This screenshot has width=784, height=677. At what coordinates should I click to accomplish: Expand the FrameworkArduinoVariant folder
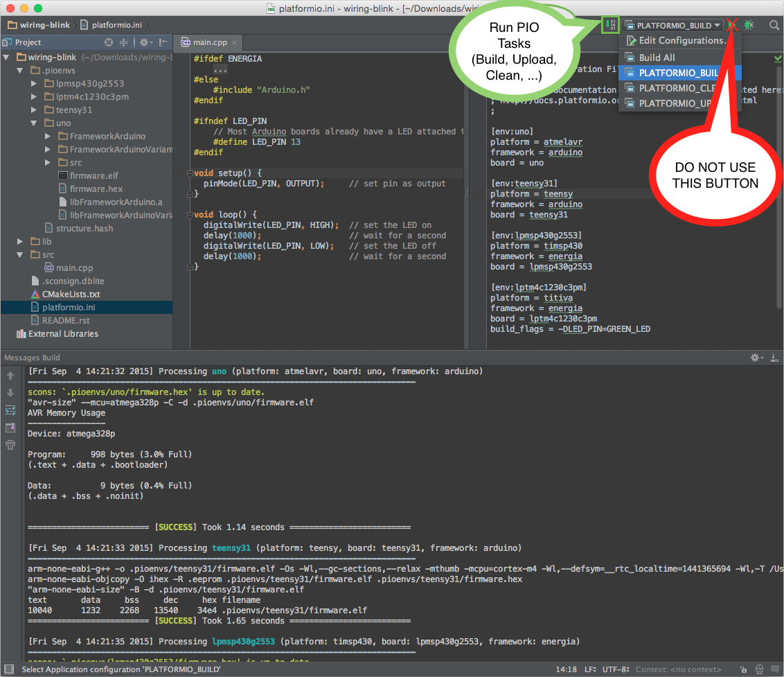point(48,149)
